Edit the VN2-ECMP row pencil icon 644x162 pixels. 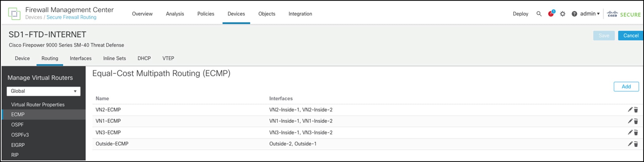pos(630,110)
